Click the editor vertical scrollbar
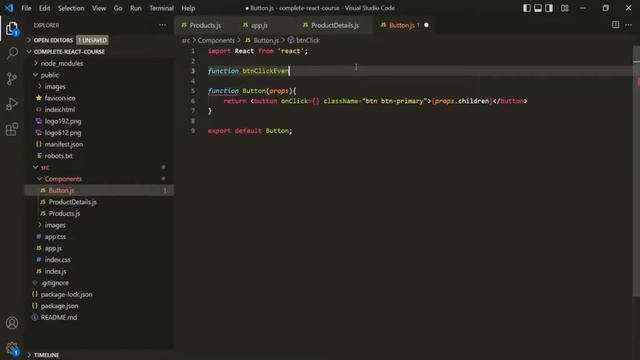The height and width of the screenshot is (360, 640). point(636,171)
